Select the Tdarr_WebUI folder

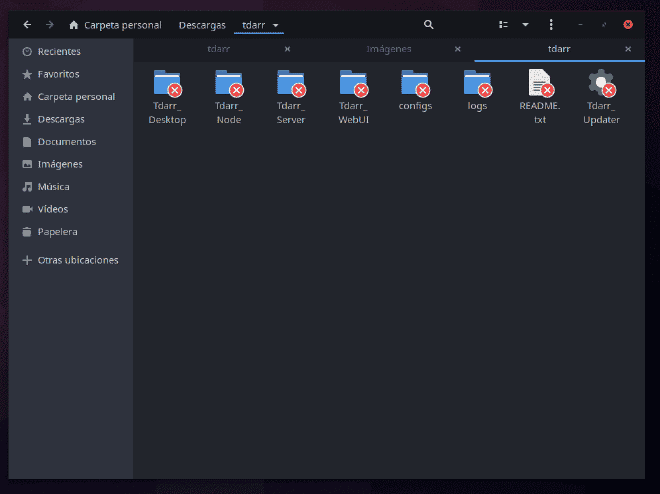[353, 97]
